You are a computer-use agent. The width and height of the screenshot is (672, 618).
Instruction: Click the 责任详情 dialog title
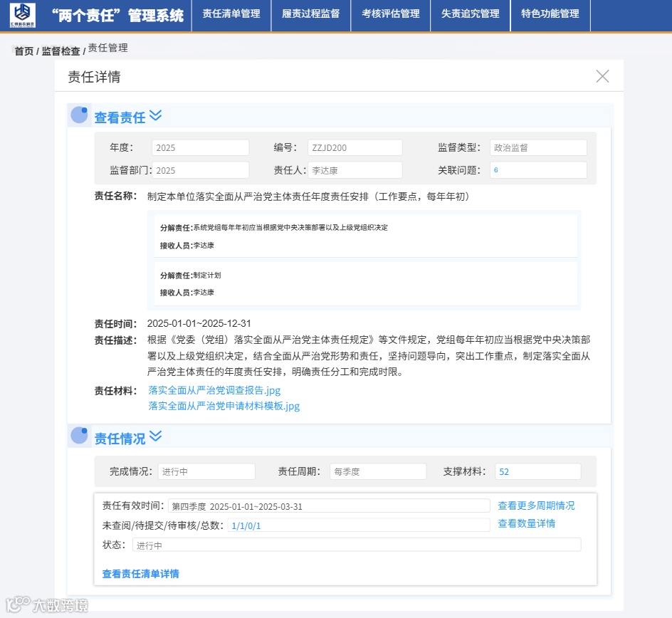coord(94,77)
